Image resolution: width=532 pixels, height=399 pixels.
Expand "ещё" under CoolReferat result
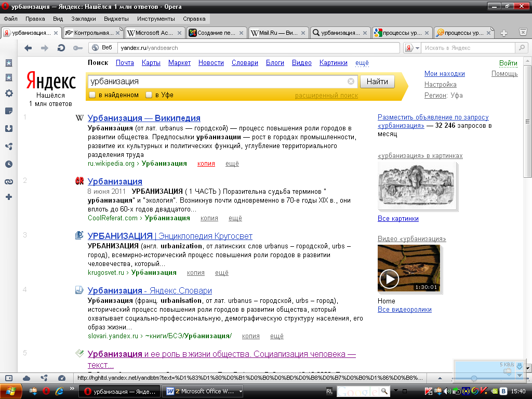point(235,218)
